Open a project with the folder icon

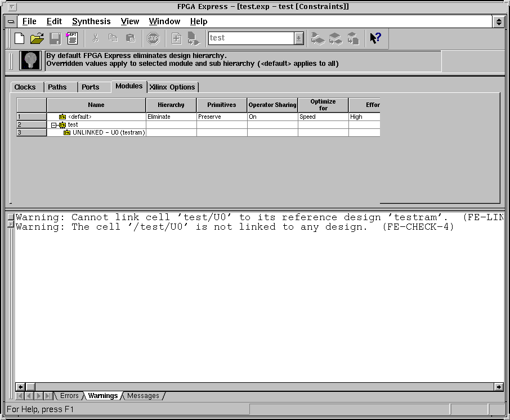click(x=37, y=38)
